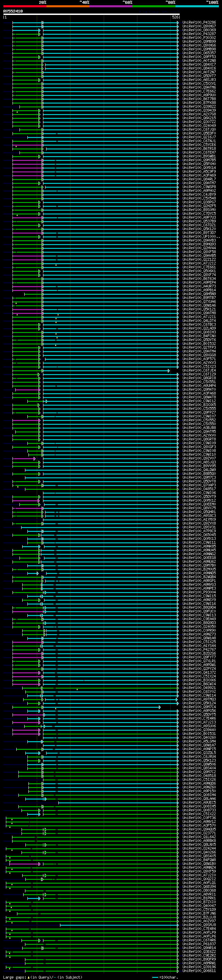
Task: Select the UniRef100_Q0EEM0 row label
Action: (x=199, y=505)
